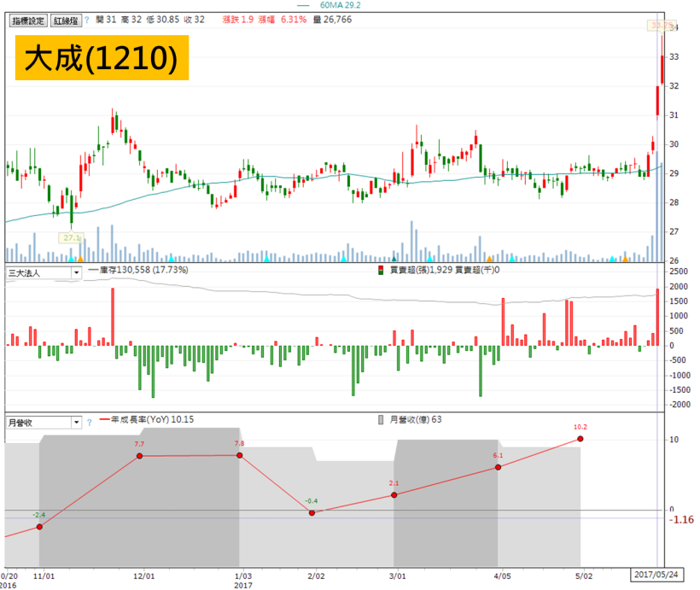Click the dark teal triangle marker on volume bars
The width and height of the screenshot is (700, 590).
pyautogui.click(x=394, y=259)
